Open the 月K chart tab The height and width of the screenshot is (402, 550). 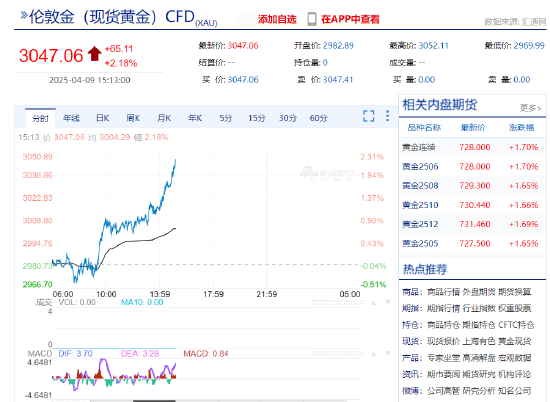coord(164,118)
